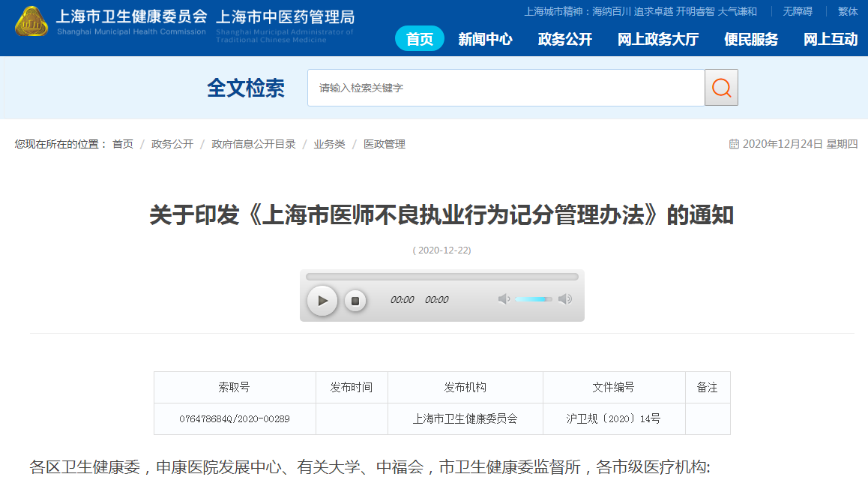868x486 pixels.
Task: Click the low-volume speaker icon
Action: (504, 299)
